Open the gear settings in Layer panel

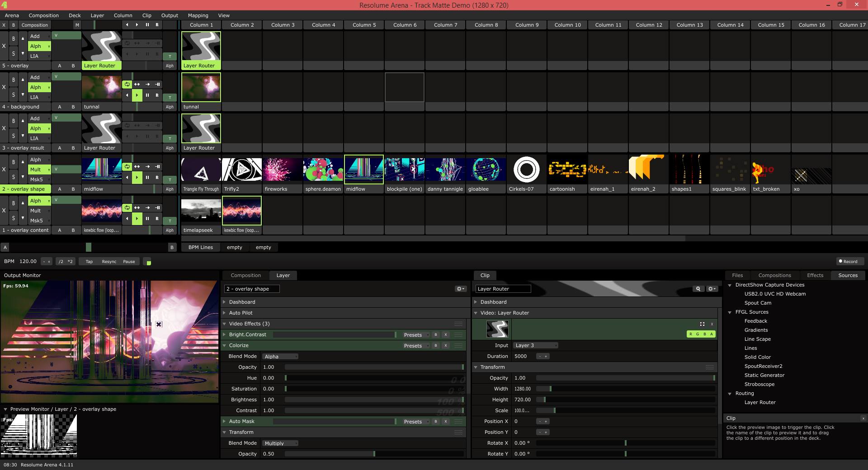coord(460,289)
